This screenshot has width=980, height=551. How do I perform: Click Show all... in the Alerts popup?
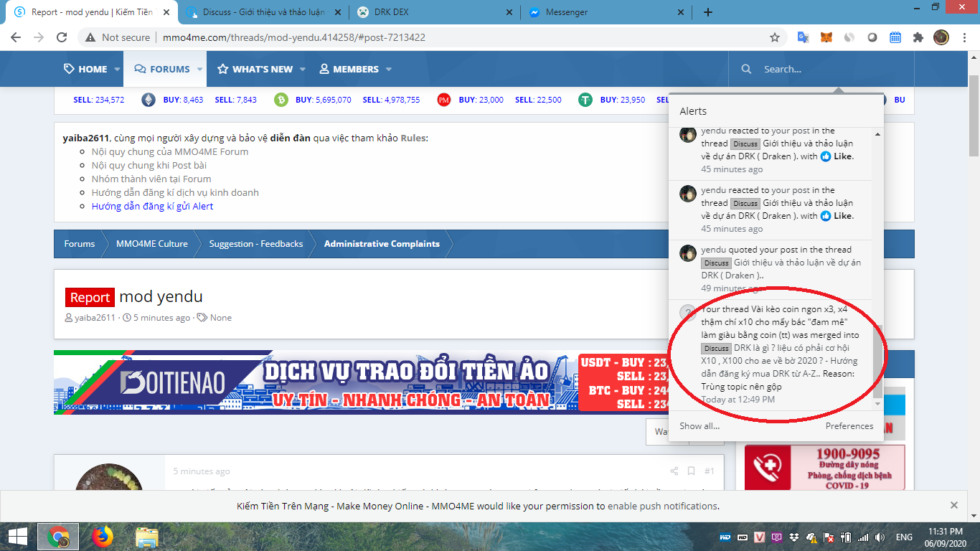click(699, 425)
